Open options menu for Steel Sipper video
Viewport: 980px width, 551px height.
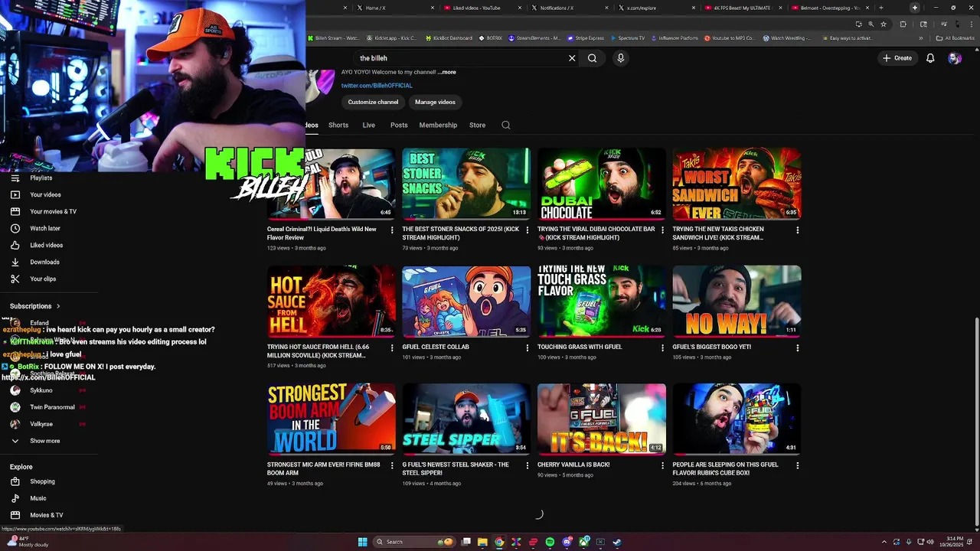tap(528, 465)
